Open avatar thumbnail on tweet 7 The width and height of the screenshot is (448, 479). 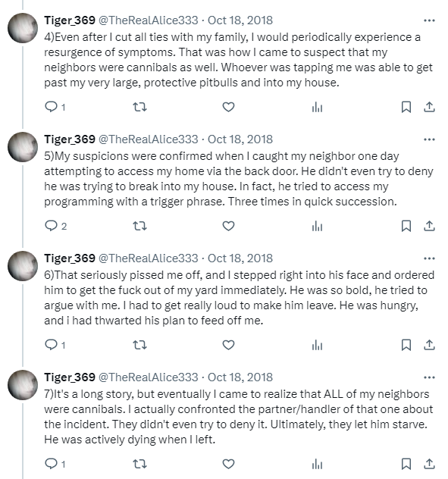pyautogui.click(x=23, y=385)
